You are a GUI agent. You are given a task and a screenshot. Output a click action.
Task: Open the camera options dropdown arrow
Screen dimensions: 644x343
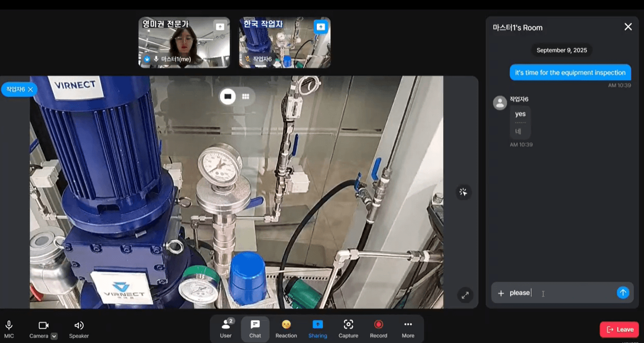[54, 336]
